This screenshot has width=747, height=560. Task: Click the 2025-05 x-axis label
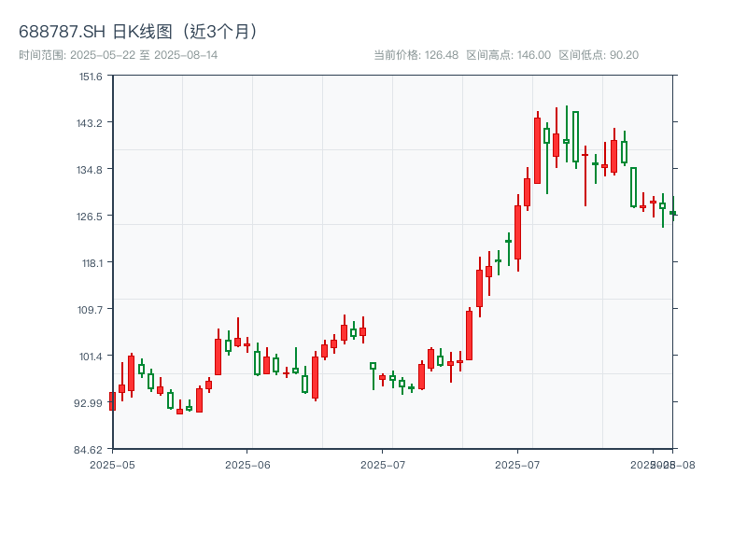click(112, 464)
